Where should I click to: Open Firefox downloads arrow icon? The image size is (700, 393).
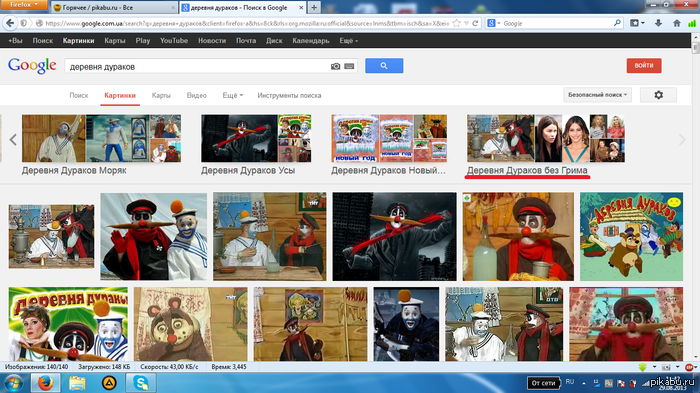(x=658, y=23)
